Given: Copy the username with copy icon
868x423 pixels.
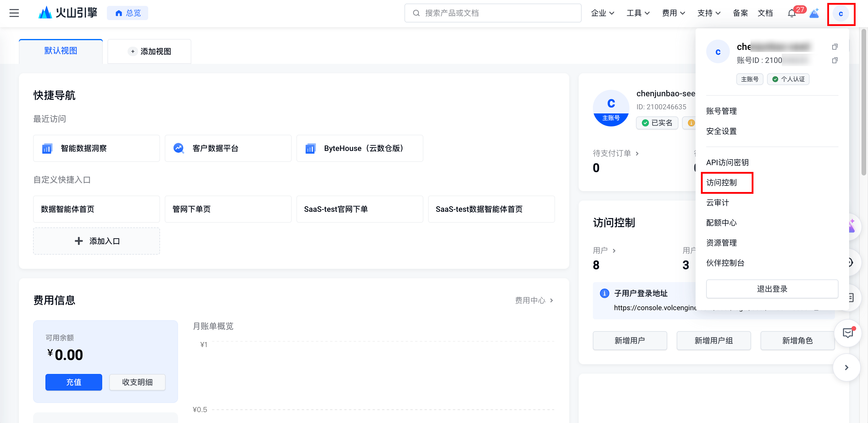Looking at the screenshot, I should (x=834, y=46).
